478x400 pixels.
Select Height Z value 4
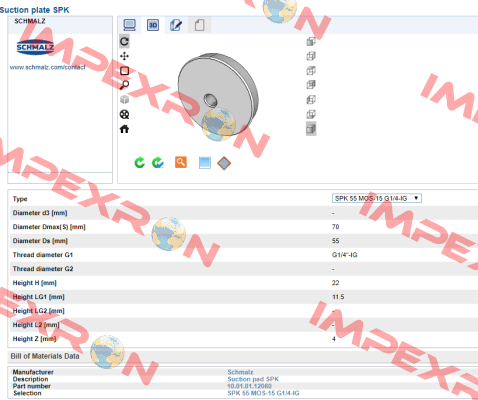(334, 339)
